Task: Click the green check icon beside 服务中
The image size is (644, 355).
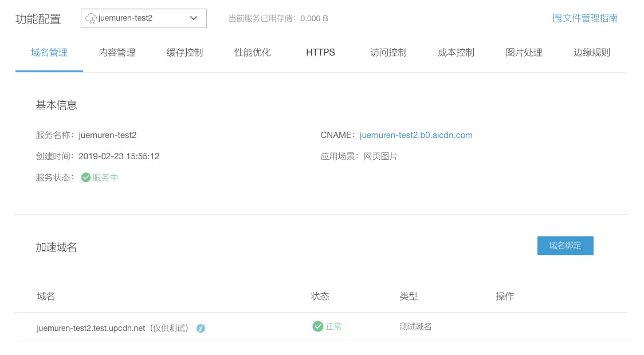Action: click(x=86, y=178)
